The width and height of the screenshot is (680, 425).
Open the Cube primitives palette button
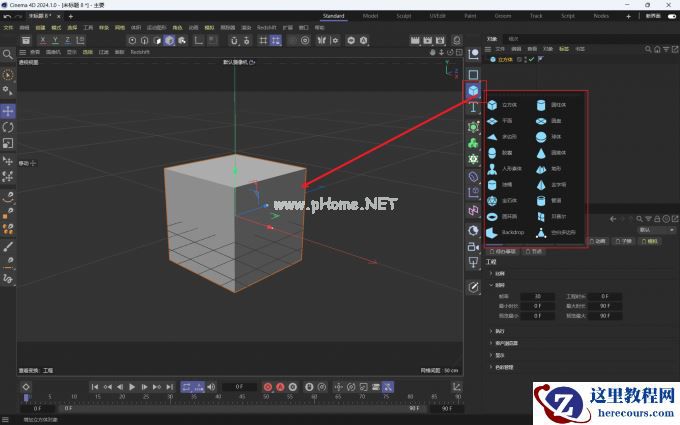point(474,91)
